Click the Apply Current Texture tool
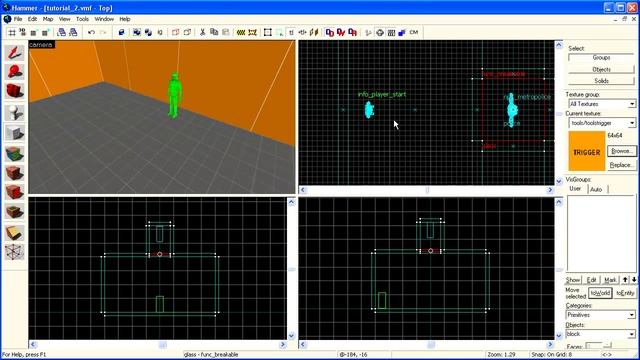640x360 pixels. [15, 173]
